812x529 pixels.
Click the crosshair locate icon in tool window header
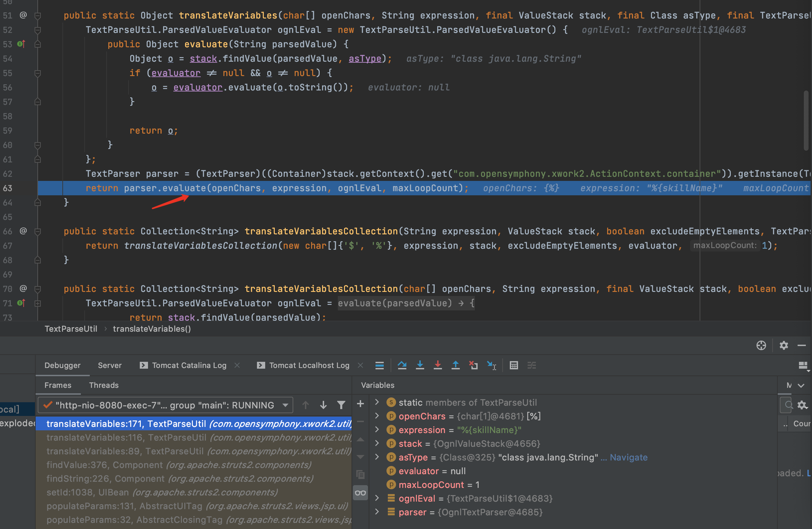[761, 345]
